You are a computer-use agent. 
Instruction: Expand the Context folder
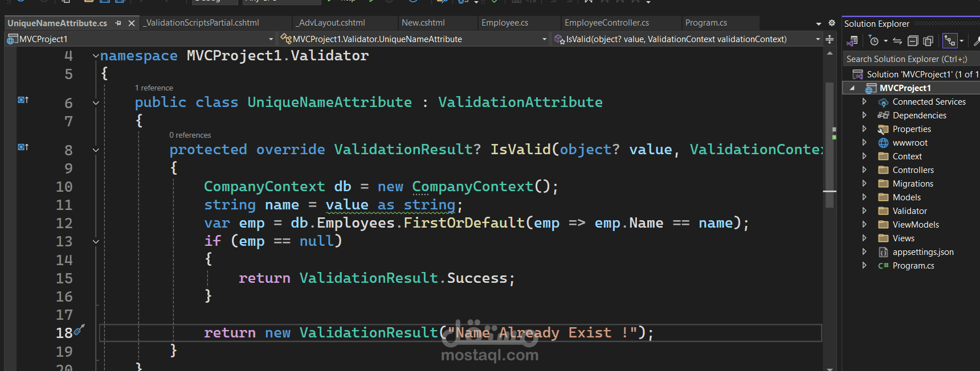click(864, 156)
